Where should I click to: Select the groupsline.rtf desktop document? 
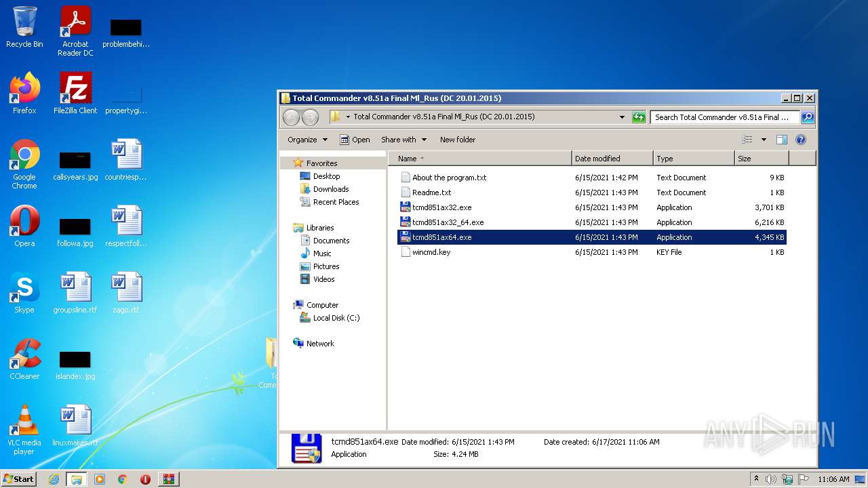75,293
